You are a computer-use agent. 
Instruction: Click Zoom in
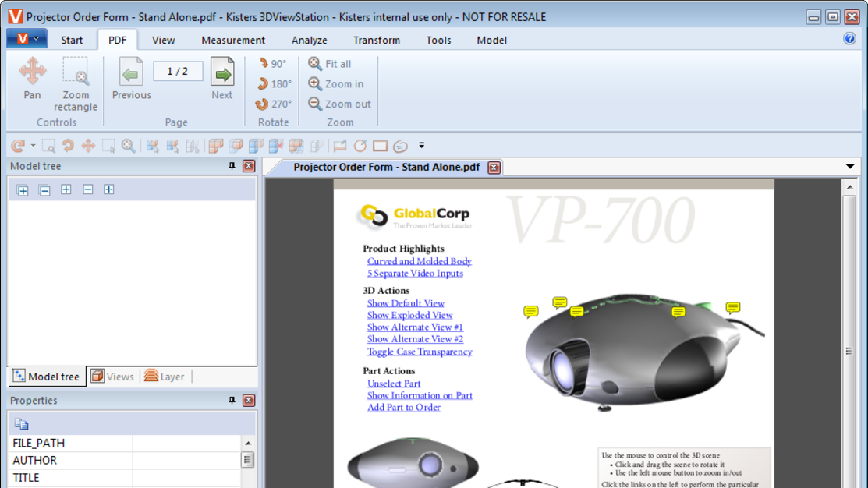pyautogui.click(x=336, y=83)
